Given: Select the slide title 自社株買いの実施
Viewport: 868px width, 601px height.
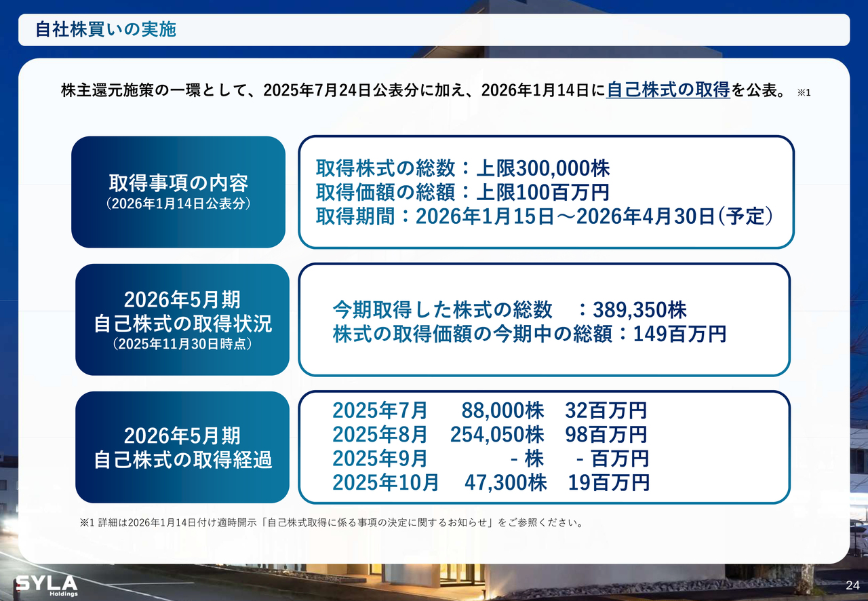Looking at the screenshot, I should click(x=105, y=30).
